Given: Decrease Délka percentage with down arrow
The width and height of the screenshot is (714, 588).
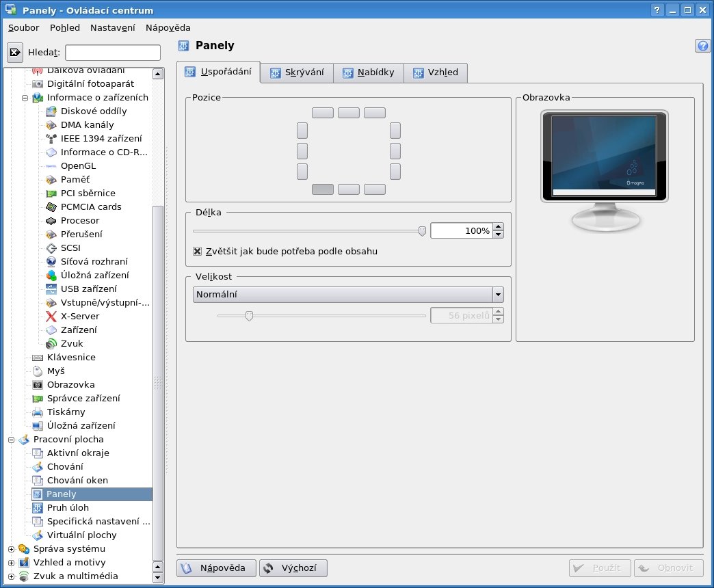Looking at the screenshot, I should tap(498, 235).
